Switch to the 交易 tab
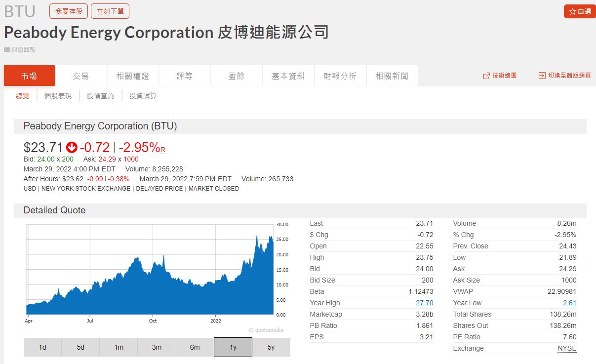Screen dimensions: 596x364 click(81, 76)
